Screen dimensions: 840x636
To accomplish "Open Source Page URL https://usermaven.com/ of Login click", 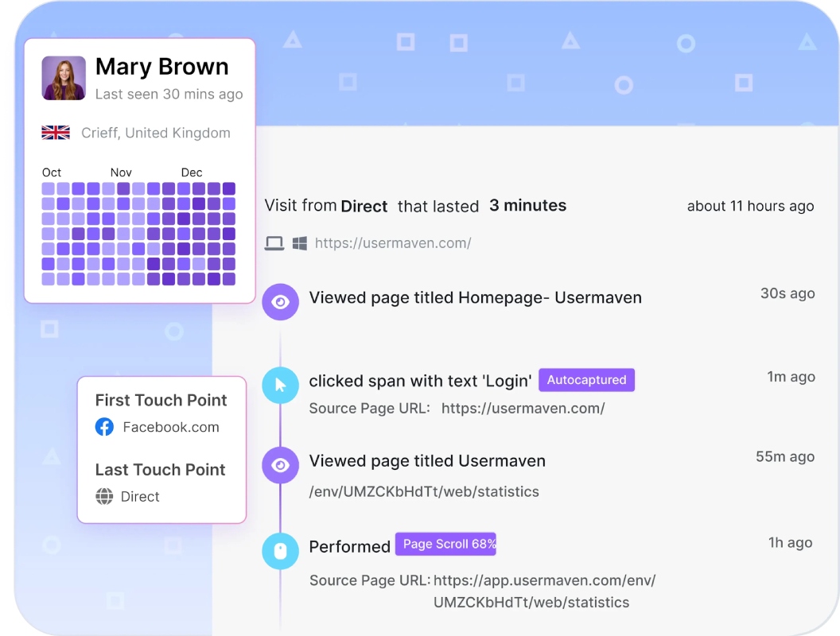I will click(523, 409).
